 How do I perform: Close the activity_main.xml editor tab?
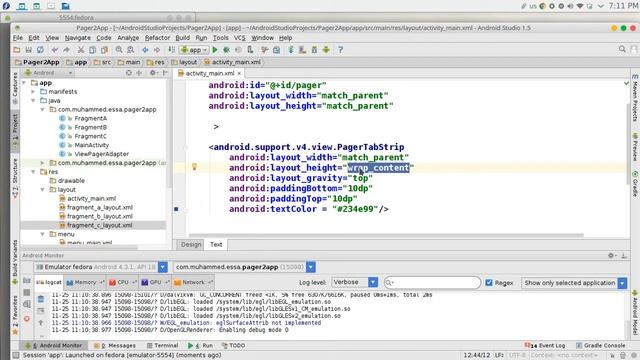click(239, 73)
